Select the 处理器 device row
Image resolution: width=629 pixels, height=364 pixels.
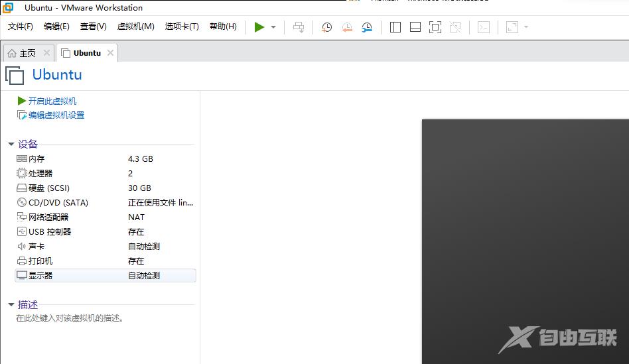(x=105, y=173)
